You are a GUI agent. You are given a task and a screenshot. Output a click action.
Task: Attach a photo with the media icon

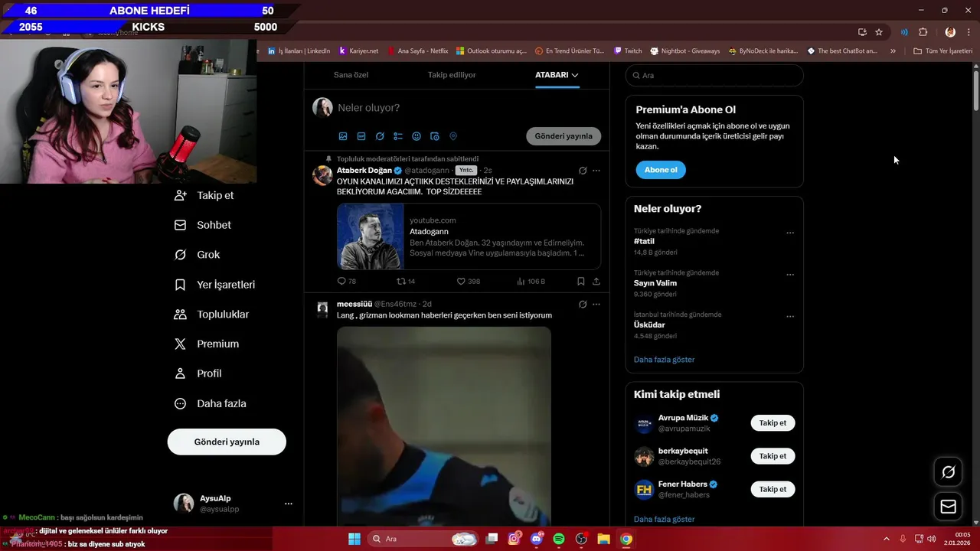pos(343,136)
